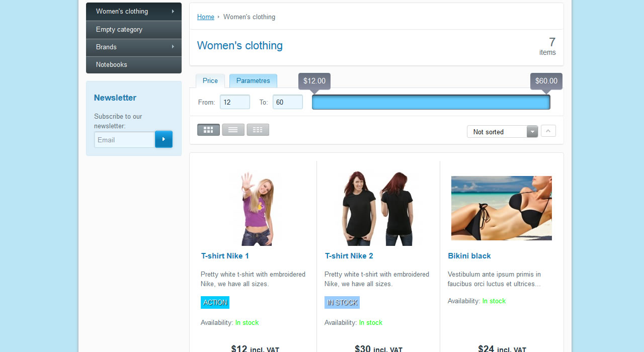Screen dimensions: 644x352
Task: Click the T-shirt Nike 2 product image
Action: tap(378, 209)
